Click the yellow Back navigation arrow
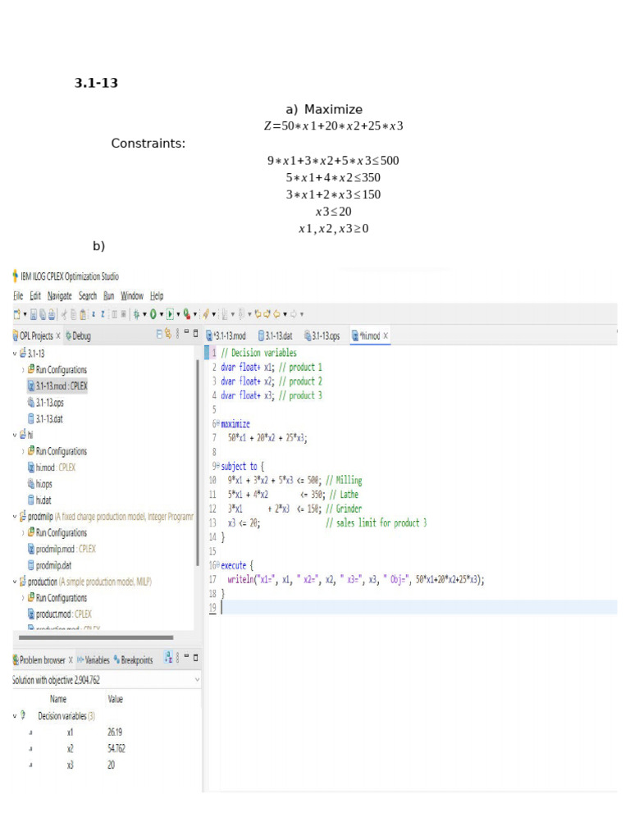The width and height of the screenshot is (630, 840). click(277, 314)
